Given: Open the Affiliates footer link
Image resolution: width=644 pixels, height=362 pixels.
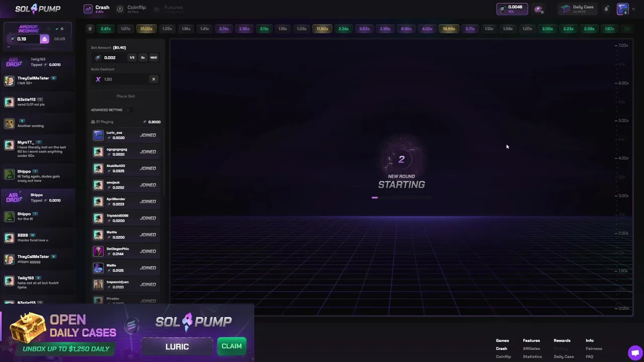Looking at the screenshot, I should (x=531, y=348).
